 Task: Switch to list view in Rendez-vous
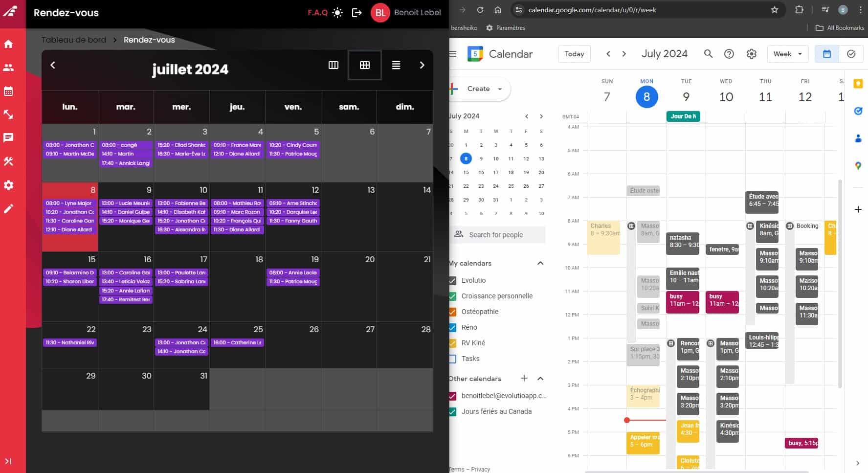click(x=396, y=65)
